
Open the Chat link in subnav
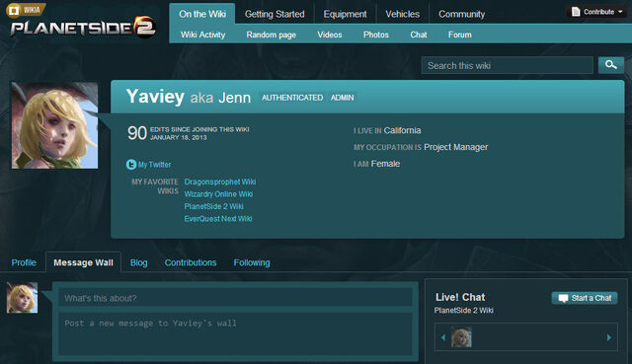click(x=419, y=35)
